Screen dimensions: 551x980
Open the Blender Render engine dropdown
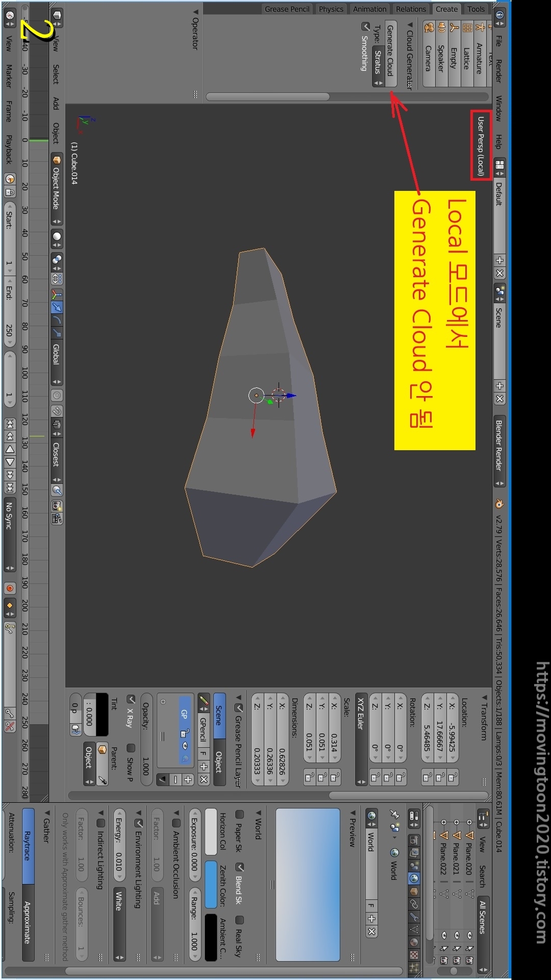[499, 451]
